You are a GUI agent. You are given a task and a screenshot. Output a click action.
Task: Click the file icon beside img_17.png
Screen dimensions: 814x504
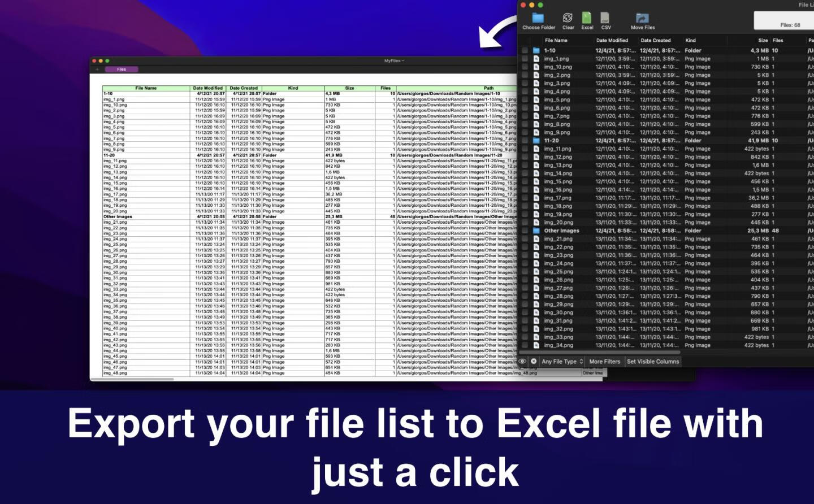(536, 198)
